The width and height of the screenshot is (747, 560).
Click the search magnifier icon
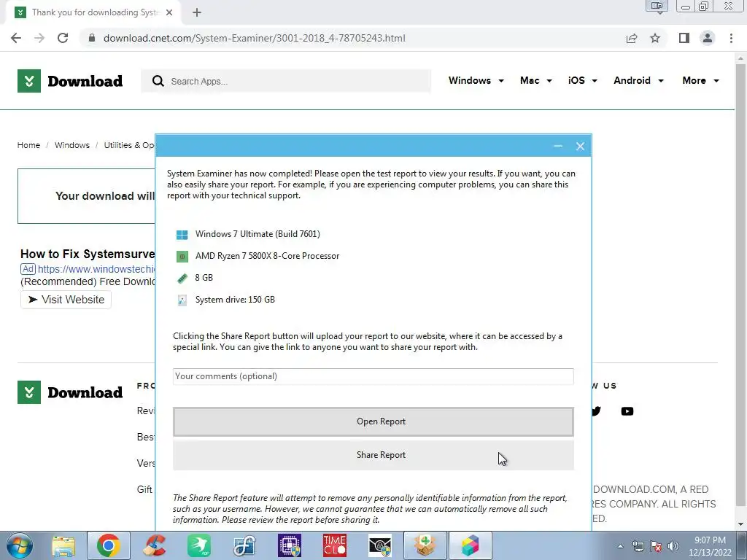158,81
